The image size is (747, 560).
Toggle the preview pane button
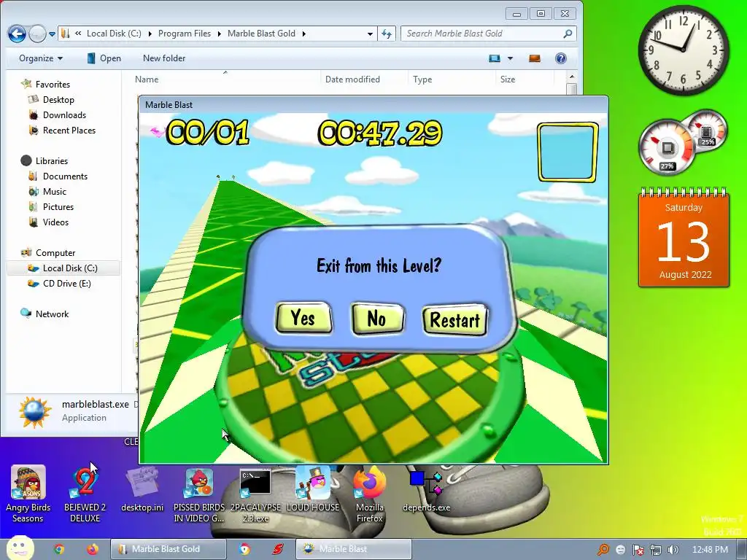coord(535,58)
